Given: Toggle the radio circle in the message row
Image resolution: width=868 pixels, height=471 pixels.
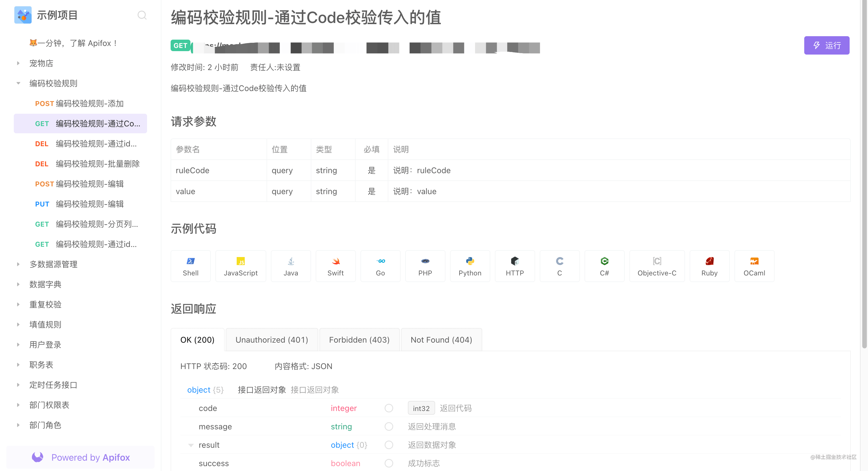Looking at the screenshot, I should point(389,426).
